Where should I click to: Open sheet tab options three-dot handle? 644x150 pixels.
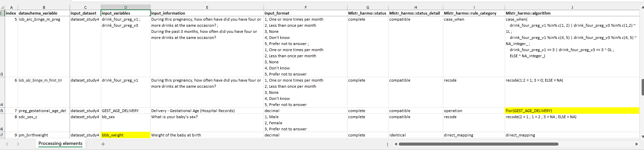(x=388, y=144)
